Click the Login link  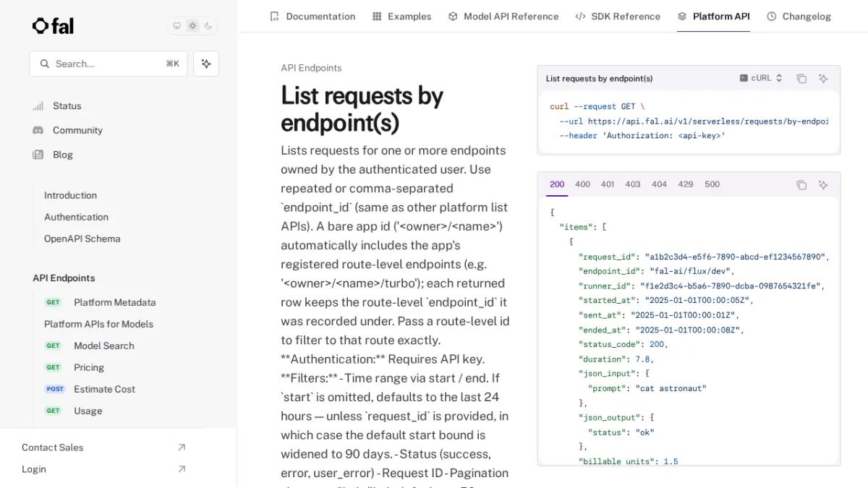point(34,469)
